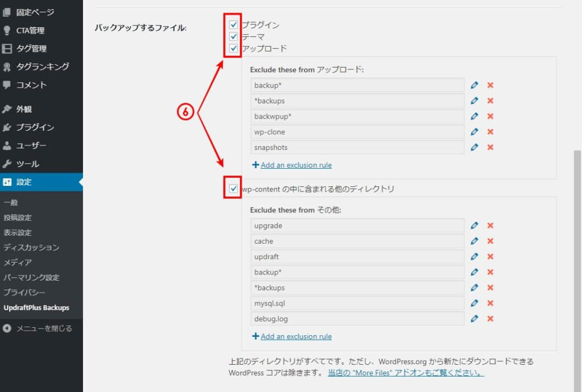Screen dimensions: 582x392
Task: Uncheck the プラグイン backup checkbox
Action: pos(234,25)
